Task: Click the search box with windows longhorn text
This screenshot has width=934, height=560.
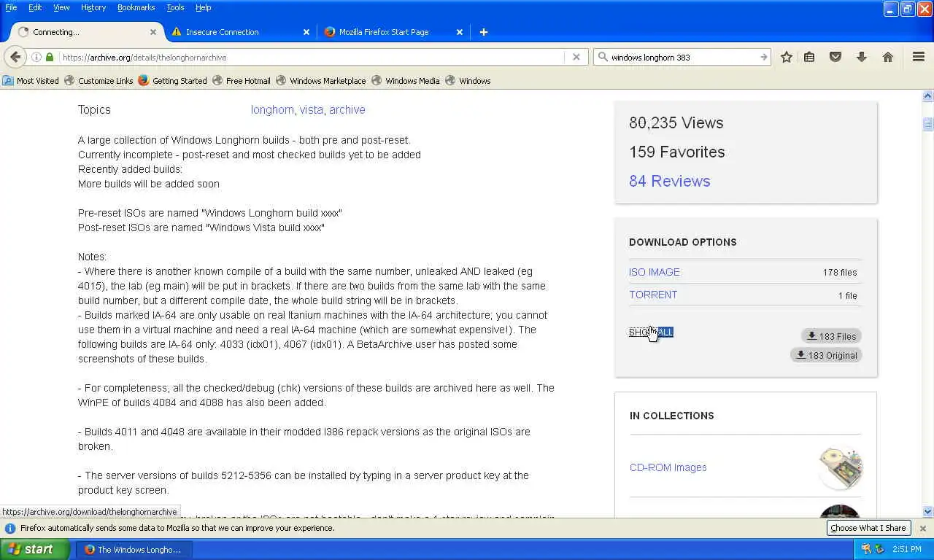Action: coord(683,57)
